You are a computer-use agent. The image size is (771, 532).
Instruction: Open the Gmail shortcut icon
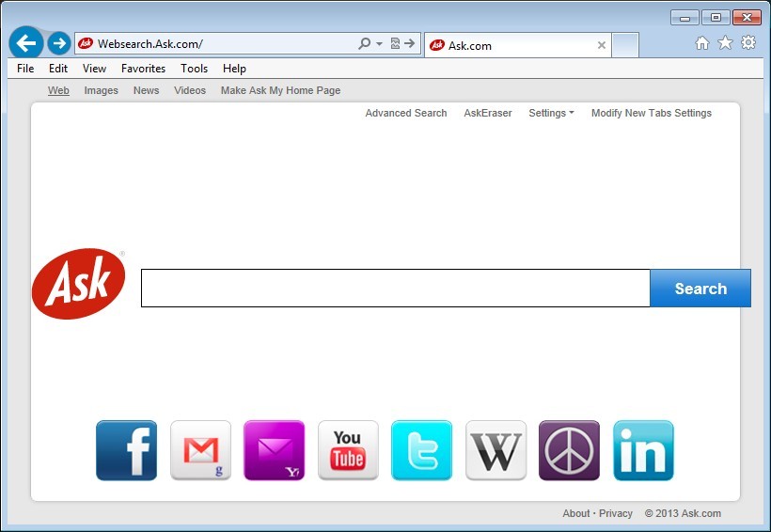200,450
